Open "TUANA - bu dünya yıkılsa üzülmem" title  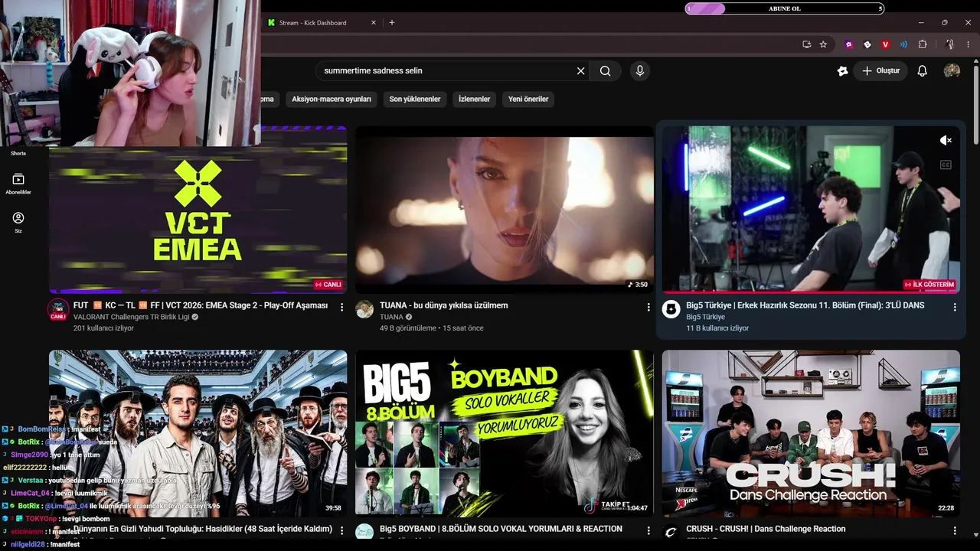coord(444,305)
